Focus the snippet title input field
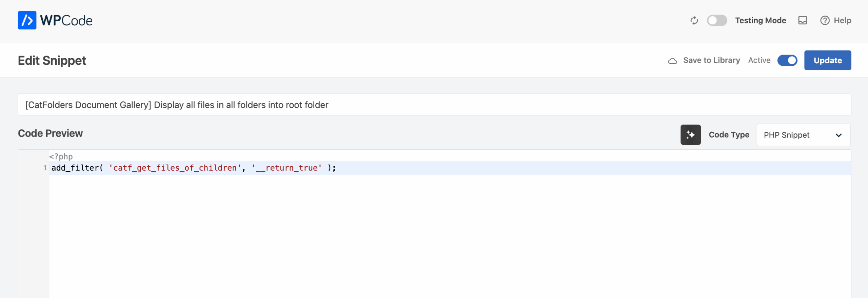 pyautogui.click(x=434, y=105)
